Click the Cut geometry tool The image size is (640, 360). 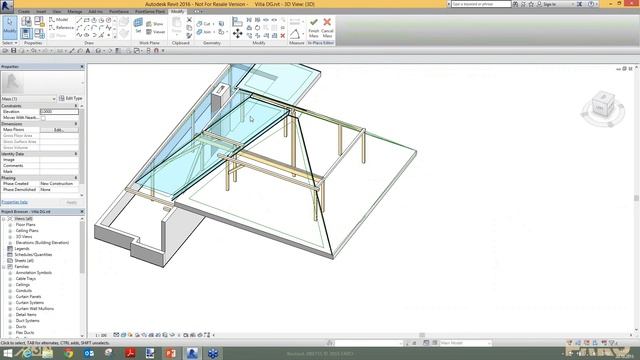coord(204,24)
